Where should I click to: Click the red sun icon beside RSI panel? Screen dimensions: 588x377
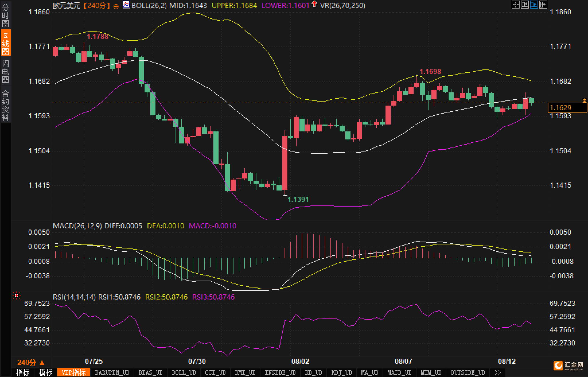tap(17, 296)
